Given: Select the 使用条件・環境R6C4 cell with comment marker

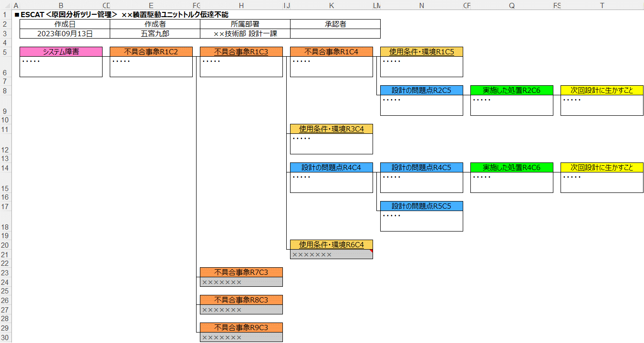Looking at the screenshot, I should click(331, 245).
